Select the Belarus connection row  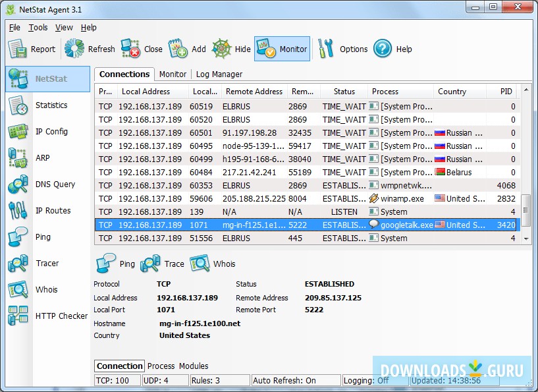coord(308,173)
